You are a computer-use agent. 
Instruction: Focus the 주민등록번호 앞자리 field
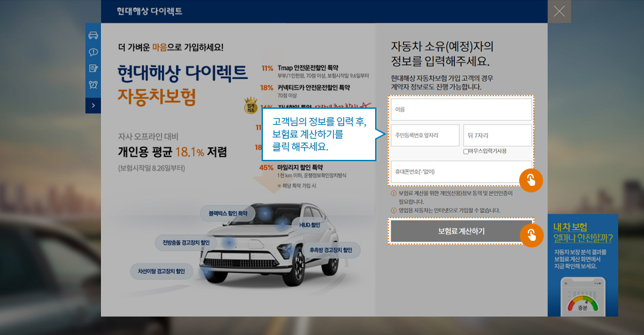[425, 135]
